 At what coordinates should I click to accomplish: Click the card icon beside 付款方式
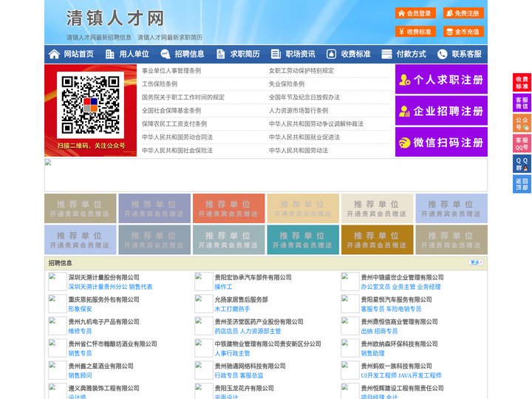(386, 54)
